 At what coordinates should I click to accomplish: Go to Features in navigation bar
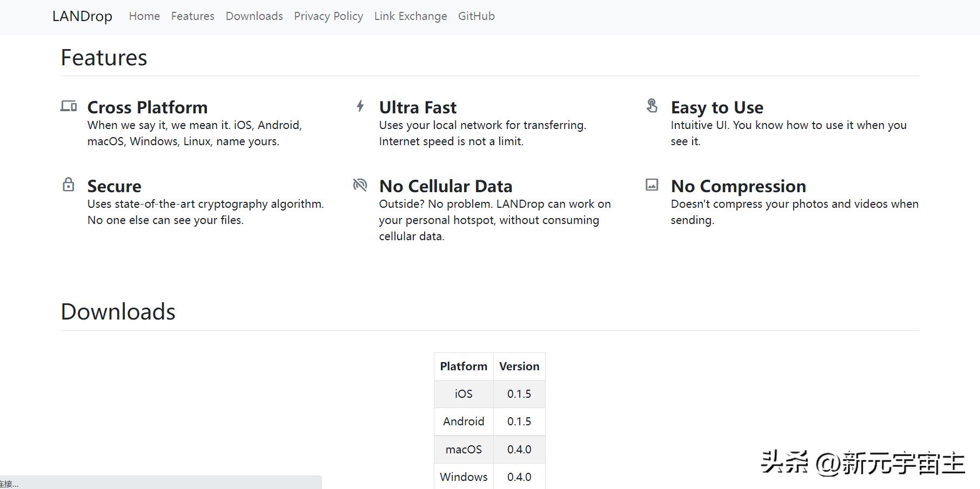[193, 16]
